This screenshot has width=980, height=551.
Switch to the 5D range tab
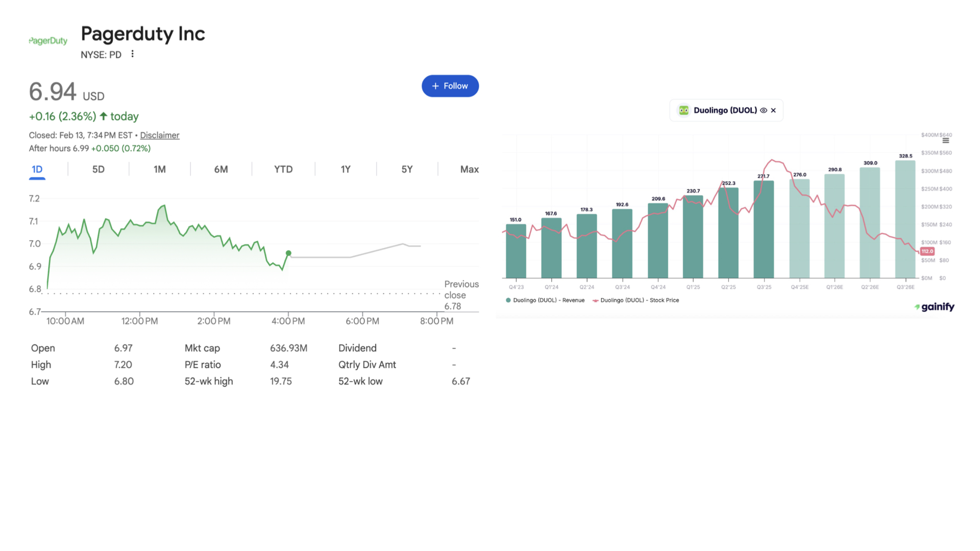(98, 169)
